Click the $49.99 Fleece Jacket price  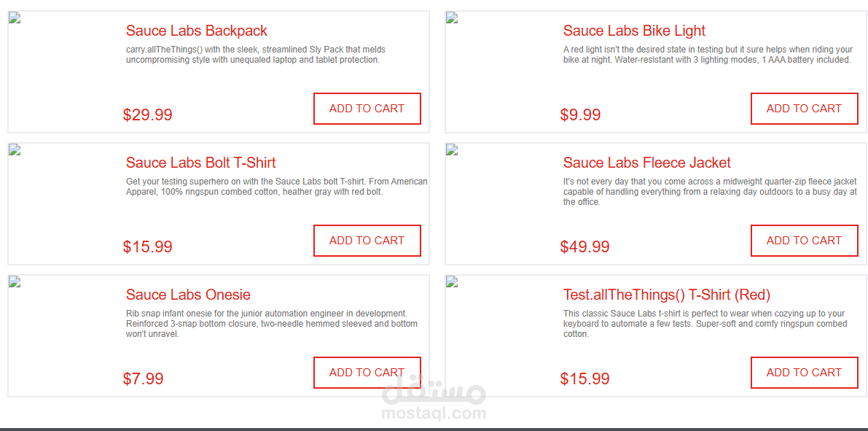(x=584, y=246)
